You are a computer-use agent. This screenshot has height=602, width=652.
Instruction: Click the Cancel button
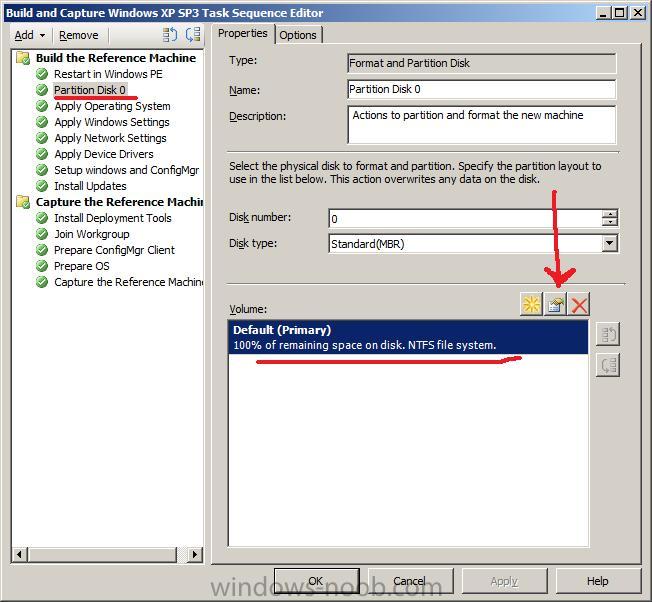pos(410,581)
